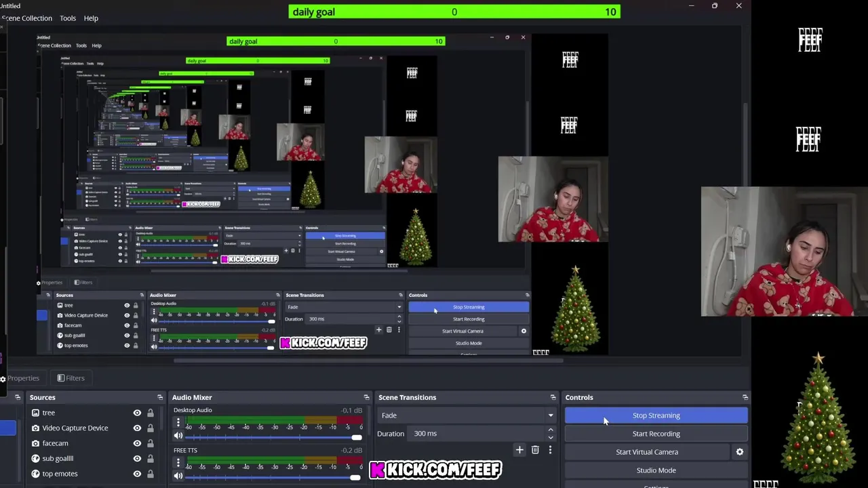Open the Filters button

pyautogui.click(x=71, y=378)
